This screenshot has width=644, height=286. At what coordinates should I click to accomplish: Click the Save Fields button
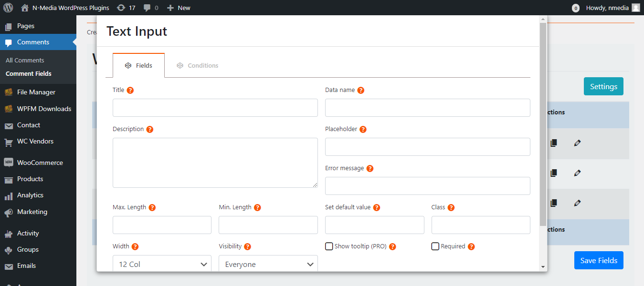tap(599, 260)
